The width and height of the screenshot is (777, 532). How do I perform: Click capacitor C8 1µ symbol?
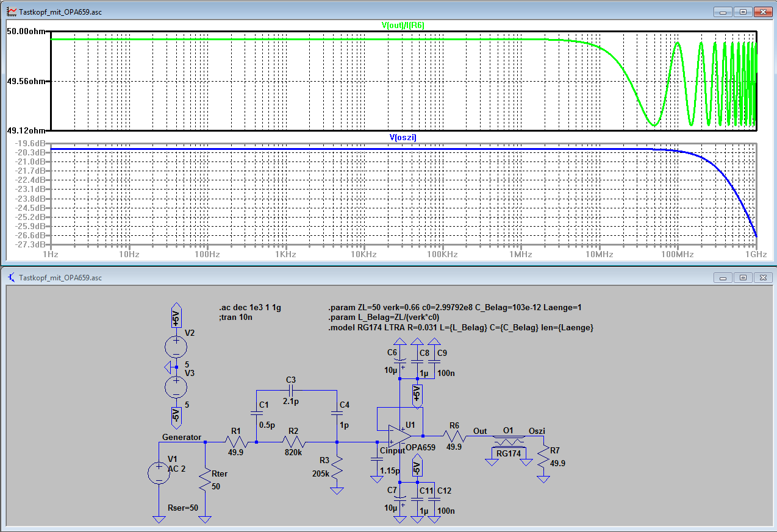coord(417,361)
